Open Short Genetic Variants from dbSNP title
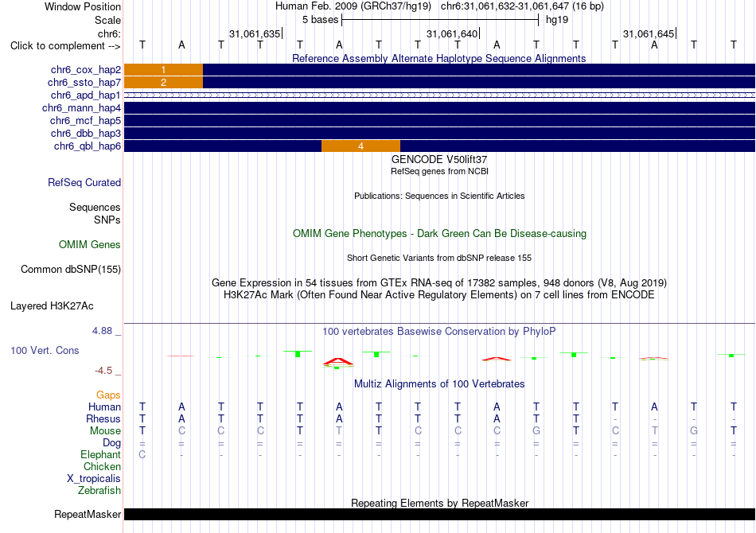The width and height of the screenshot is (756, 533). coord(439,258)
